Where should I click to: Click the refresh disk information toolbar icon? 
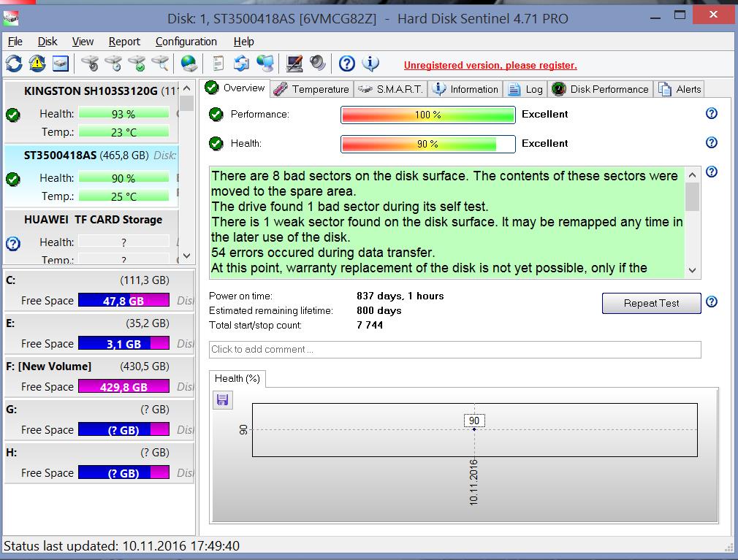[x=14, y=64]
